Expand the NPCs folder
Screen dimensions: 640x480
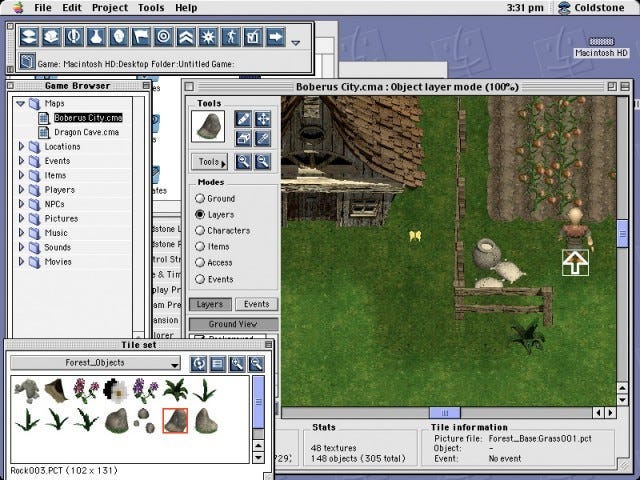point(21,204)
